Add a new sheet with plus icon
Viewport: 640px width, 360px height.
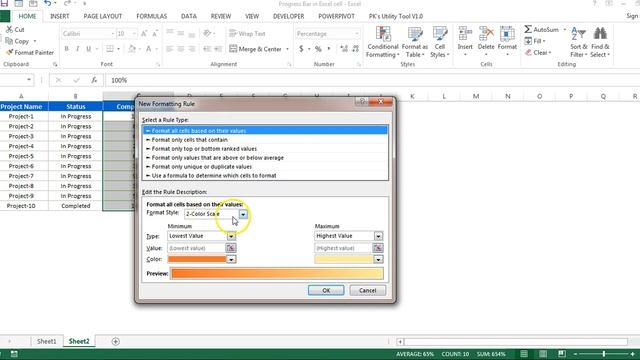tap(116, 341)
